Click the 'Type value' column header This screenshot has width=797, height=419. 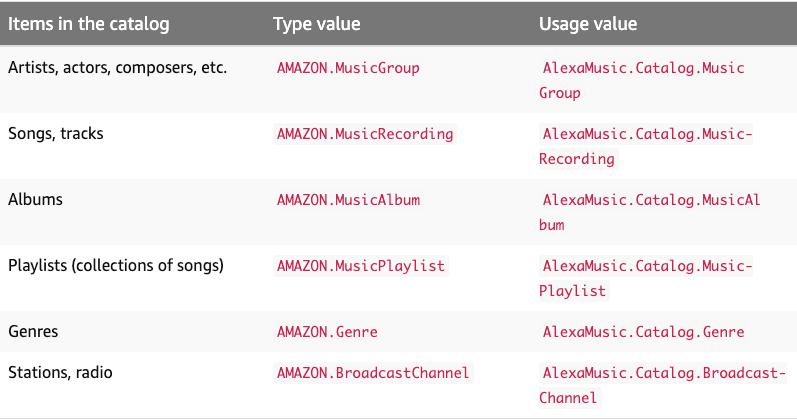(x=317, y=24)
